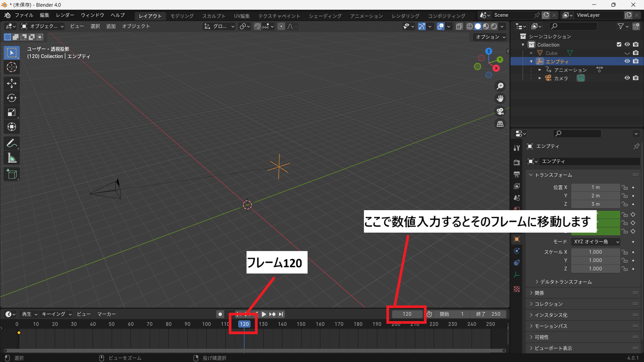Expand the デルタトランスフォーム panel
644x362 pixels.
pos(566,282)
